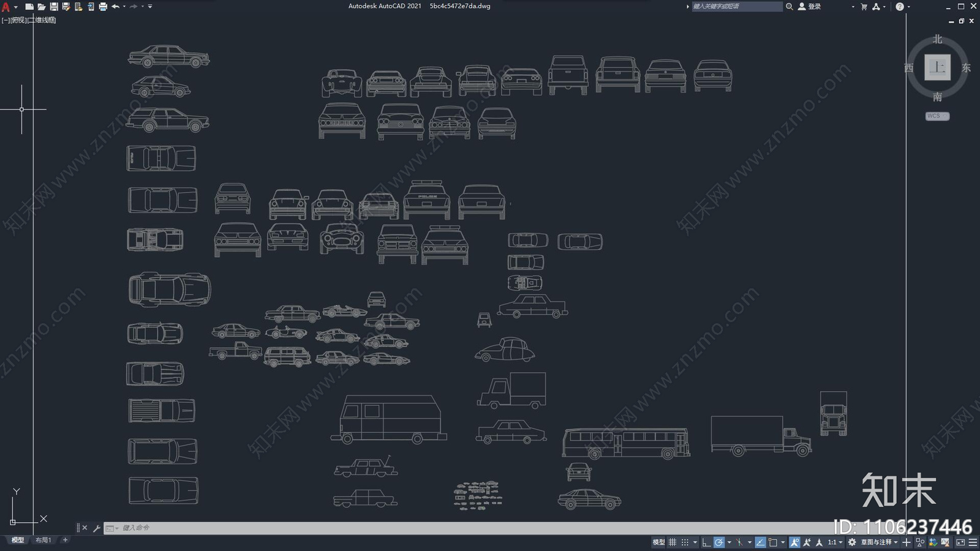This screenshot has width=980, height=551.
Task: Click the New drawing icon
Action: tap(29, 7)
